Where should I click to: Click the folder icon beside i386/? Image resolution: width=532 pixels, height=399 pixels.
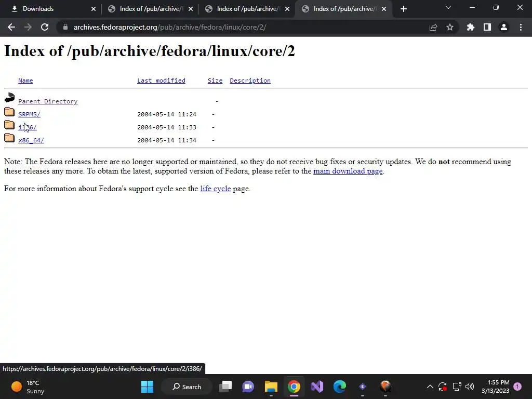[x=9, y=125]
